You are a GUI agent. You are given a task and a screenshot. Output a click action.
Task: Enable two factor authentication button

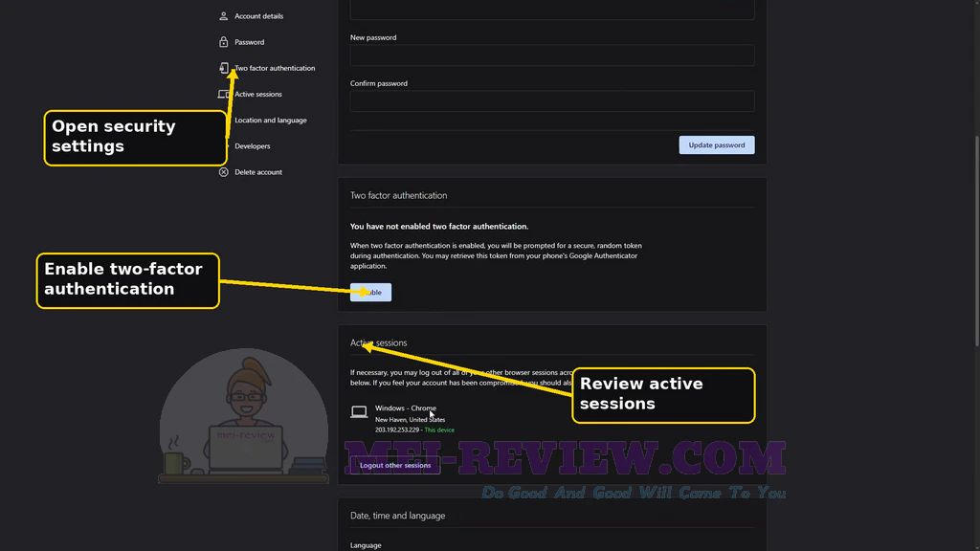pos(370,293)
